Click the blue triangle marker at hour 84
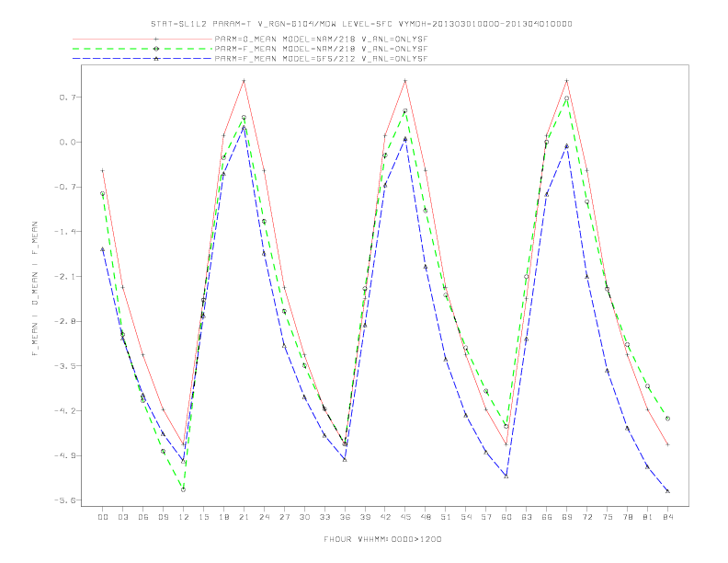 coord(667,491)
